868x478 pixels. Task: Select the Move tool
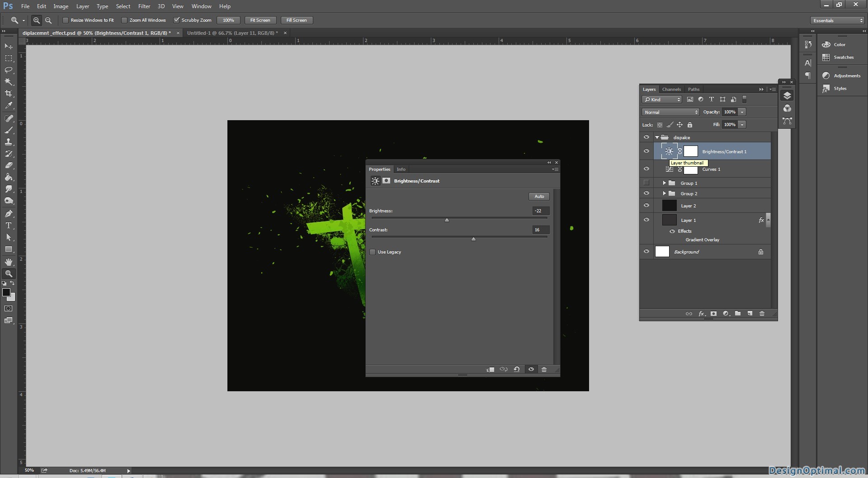click(9, 46)
